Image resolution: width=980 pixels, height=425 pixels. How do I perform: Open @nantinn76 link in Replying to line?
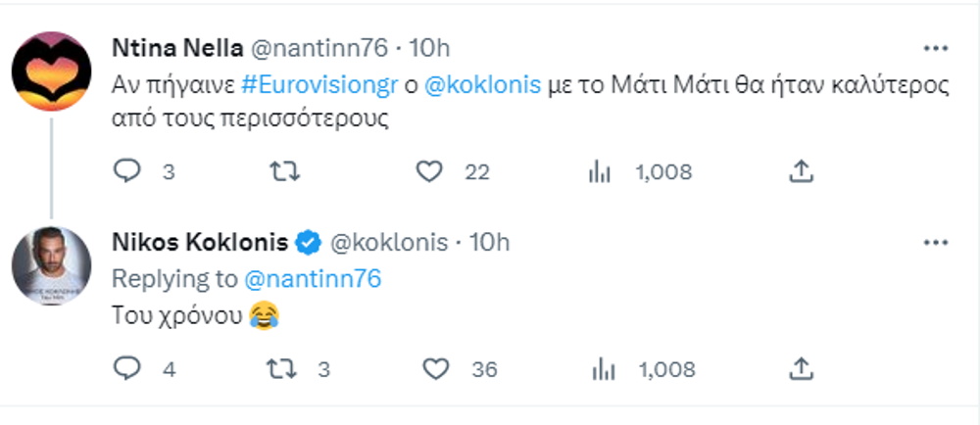[312, 279]
